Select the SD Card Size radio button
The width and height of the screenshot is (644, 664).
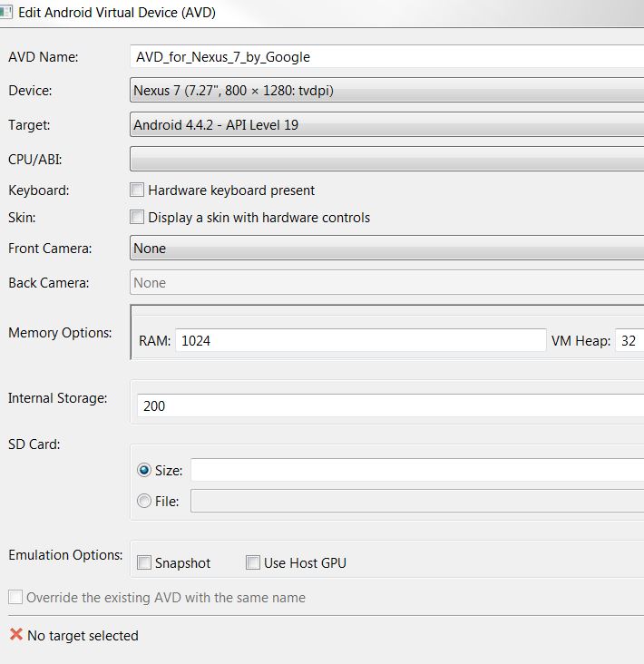pos(144,471)
